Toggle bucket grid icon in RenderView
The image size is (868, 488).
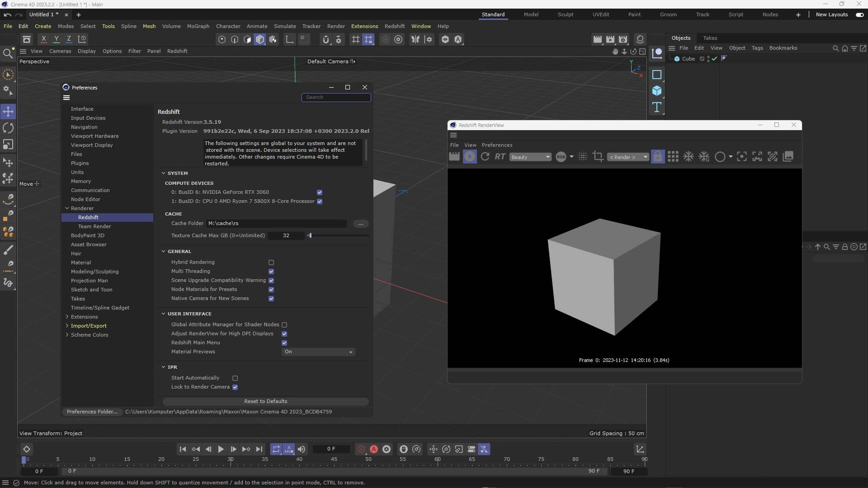[673, 156]
